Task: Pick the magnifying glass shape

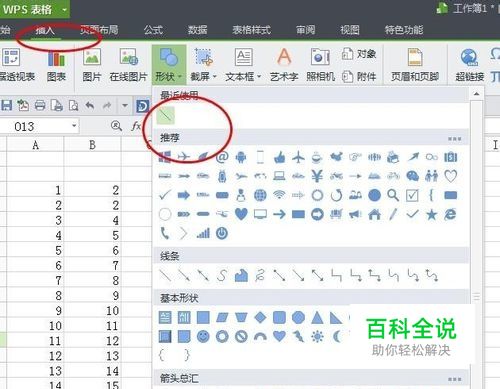Action: (393, 195)
